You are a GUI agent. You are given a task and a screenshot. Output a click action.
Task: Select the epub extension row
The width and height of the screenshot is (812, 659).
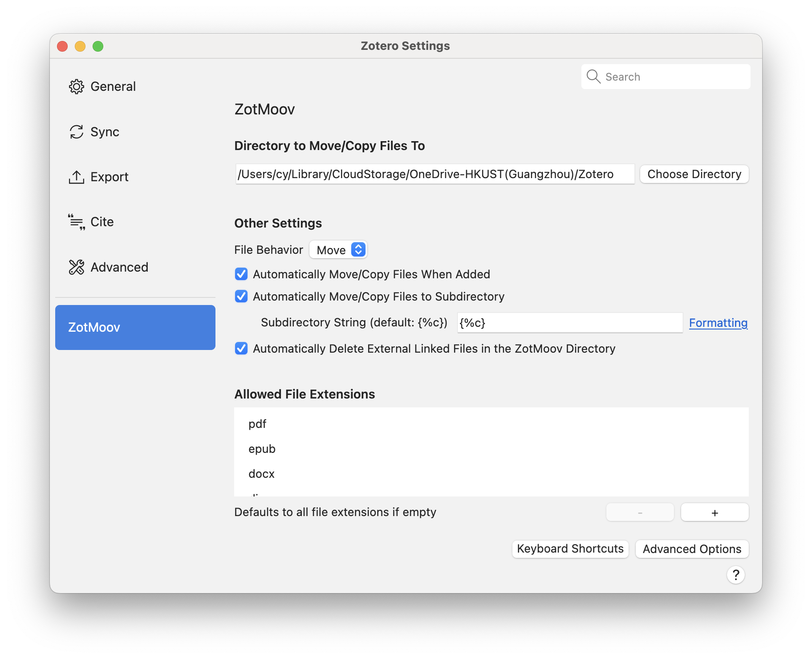click(x=491, y=449)
